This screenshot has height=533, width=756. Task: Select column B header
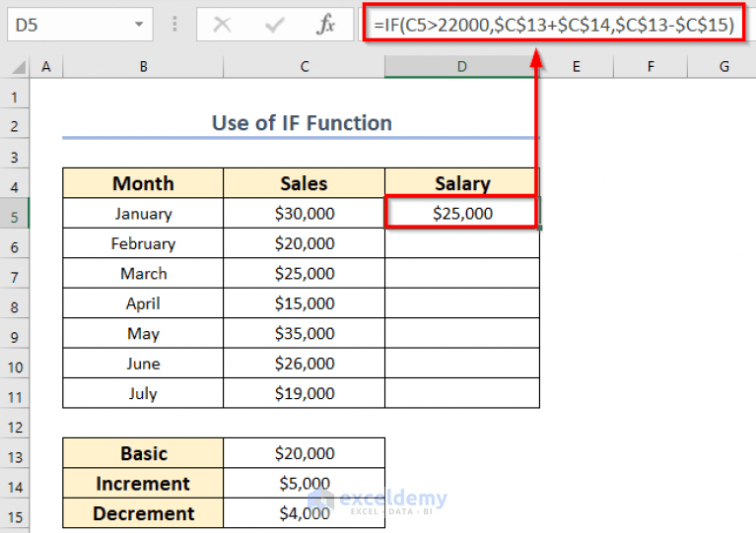[143, 67]
